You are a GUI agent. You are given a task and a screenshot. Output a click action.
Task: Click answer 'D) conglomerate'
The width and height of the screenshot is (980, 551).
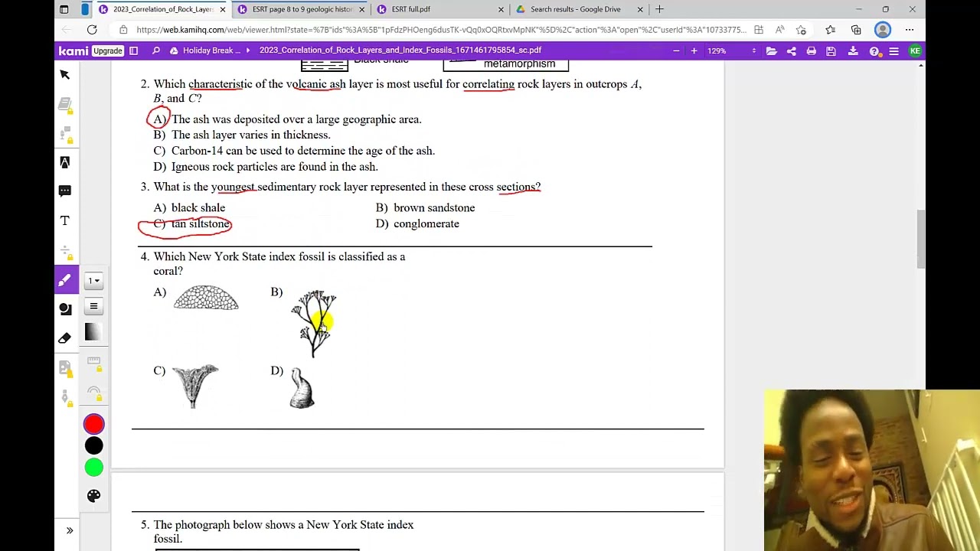click(x=417, y=223)
